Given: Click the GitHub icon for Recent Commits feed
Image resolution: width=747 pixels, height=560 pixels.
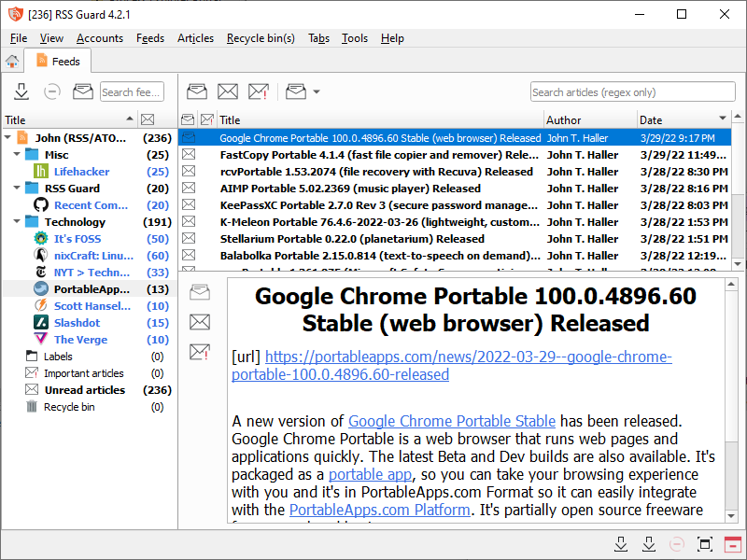Looking at the screenshot, I should click(41, 205).
